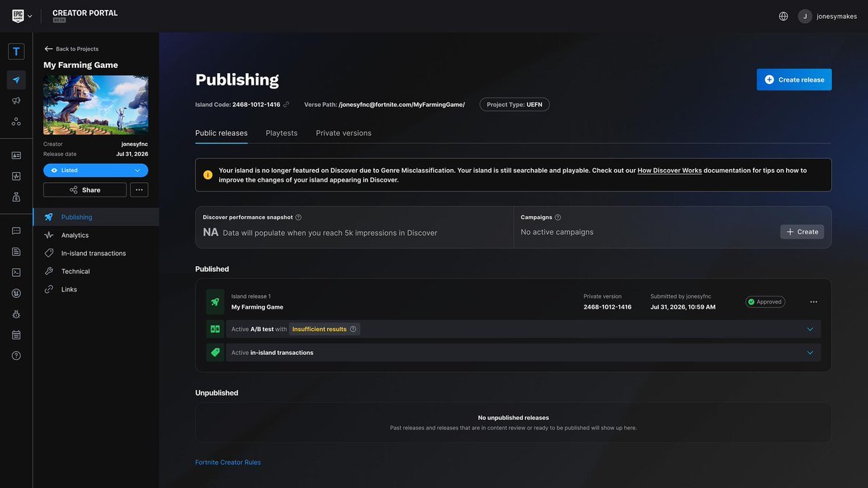Open Fortnite Creator Rules link
Image resolution: width=868 pixels, height=488 pixels.
(228, 462)
